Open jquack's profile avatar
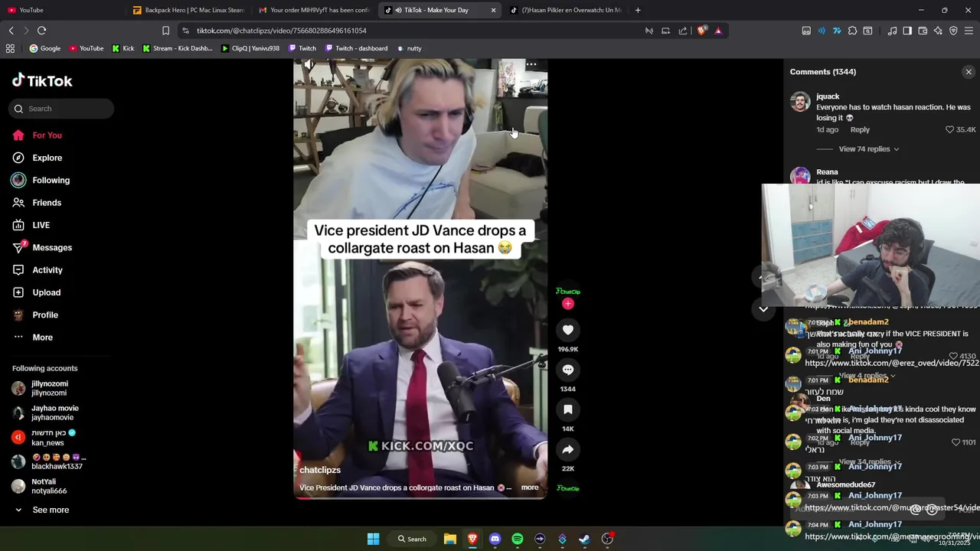This screenshot has height=551, width=980. (800, 102)
